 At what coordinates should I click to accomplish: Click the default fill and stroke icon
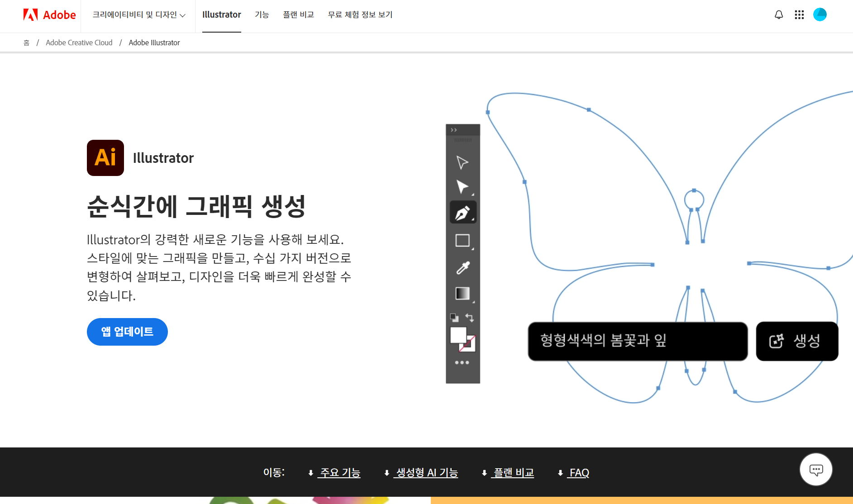[x=454, y=318]
